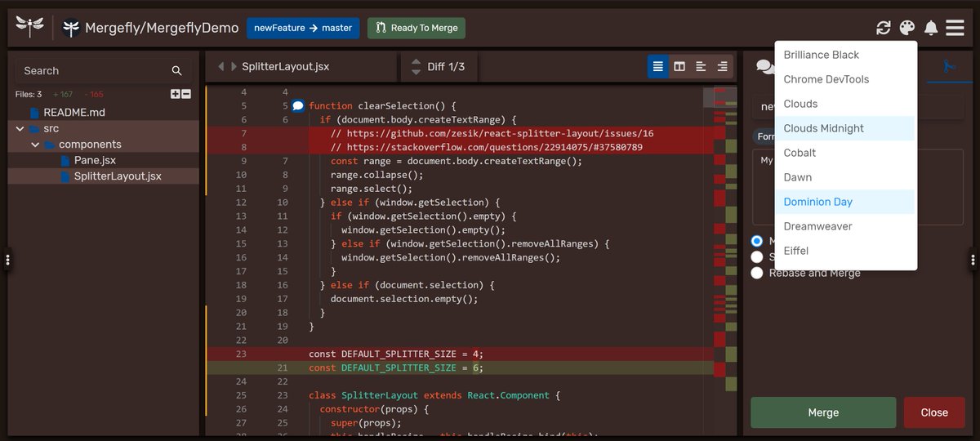
Task: Click the search magnifier icon
Action: (x=176, y=71)
